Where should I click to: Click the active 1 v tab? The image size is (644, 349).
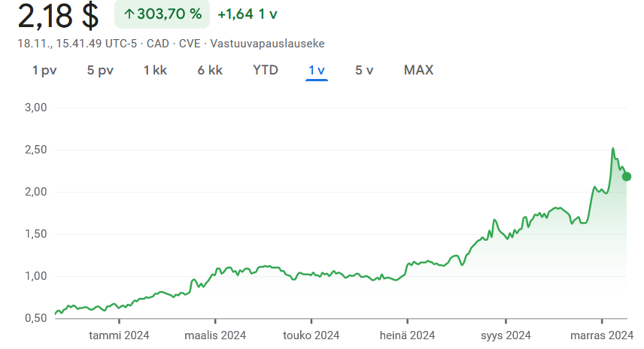pos(317,70)
